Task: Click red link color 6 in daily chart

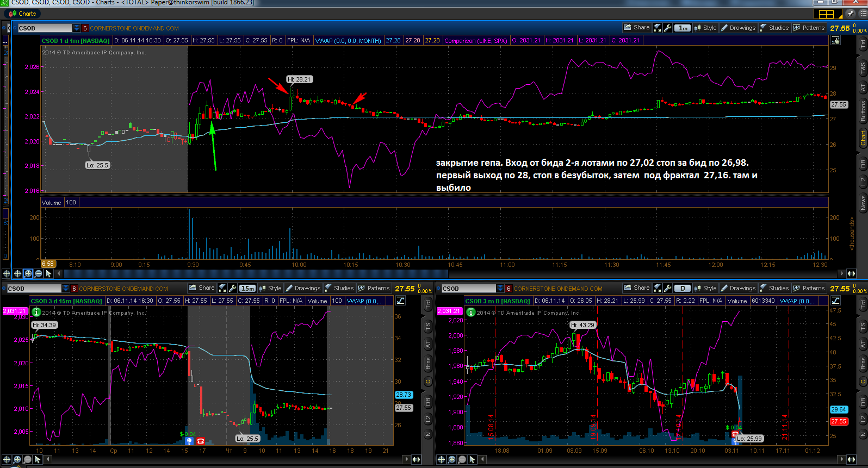Action: click(x=509, y=289)
